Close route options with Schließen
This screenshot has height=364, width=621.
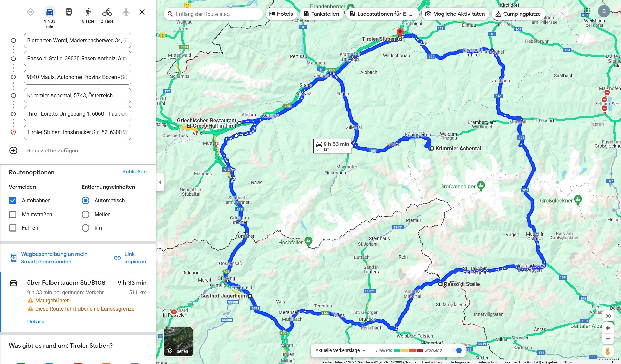click(x=134, y=172)
